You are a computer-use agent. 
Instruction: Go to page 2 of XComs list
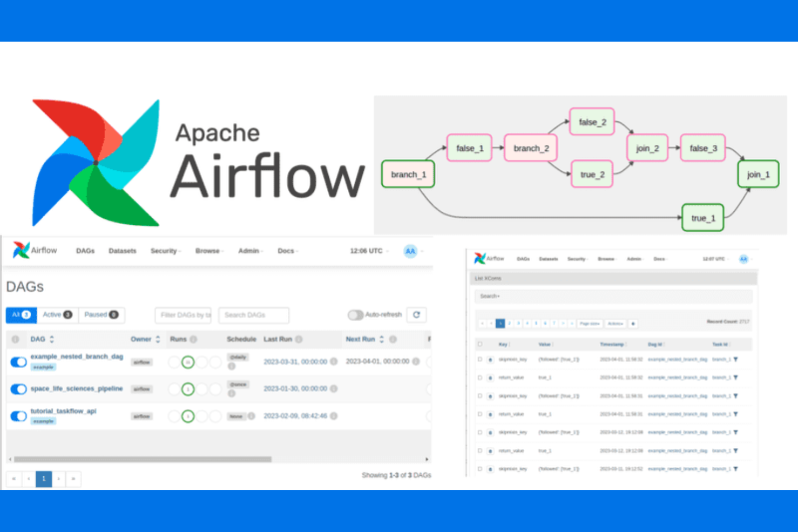point(509,323)
